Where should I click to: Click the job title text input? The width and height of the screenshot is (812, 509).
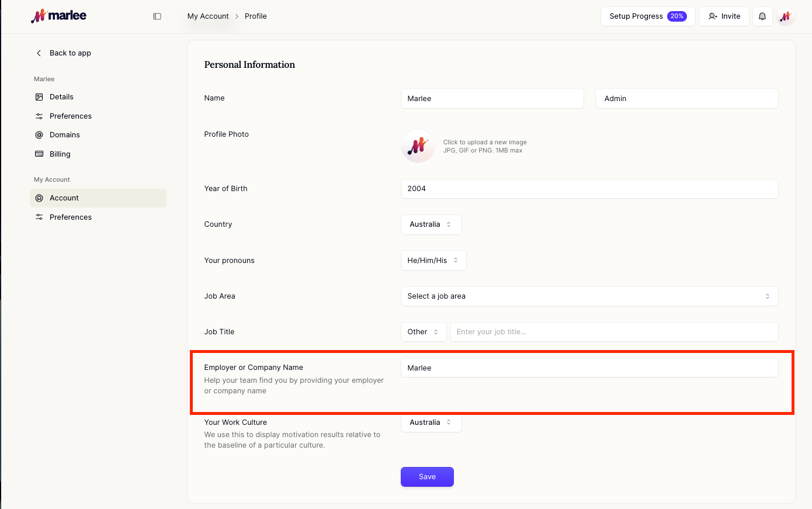614,332
